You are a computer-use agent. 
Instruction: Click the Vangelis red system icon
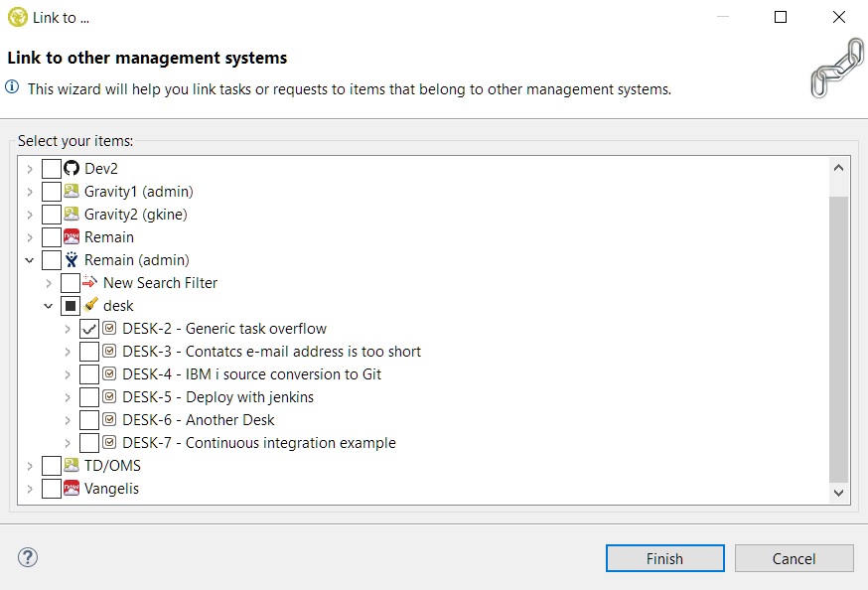pos(72,489)
